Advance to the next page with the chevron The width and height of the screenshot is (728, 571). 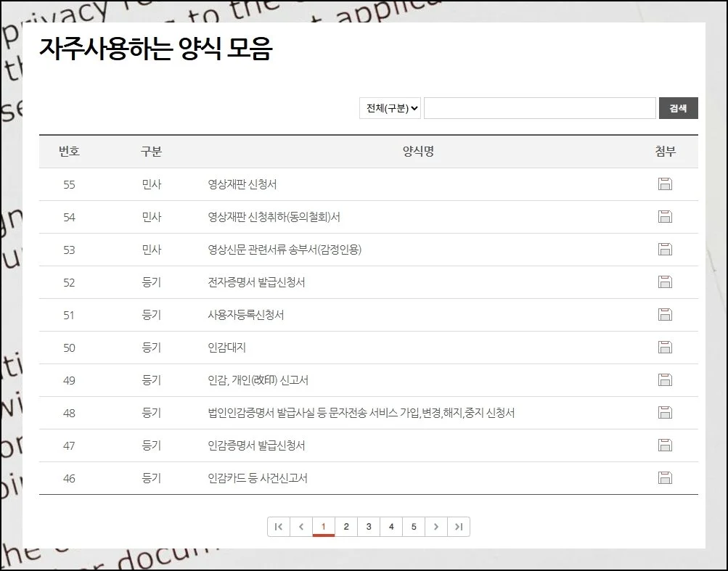[436, 526]
